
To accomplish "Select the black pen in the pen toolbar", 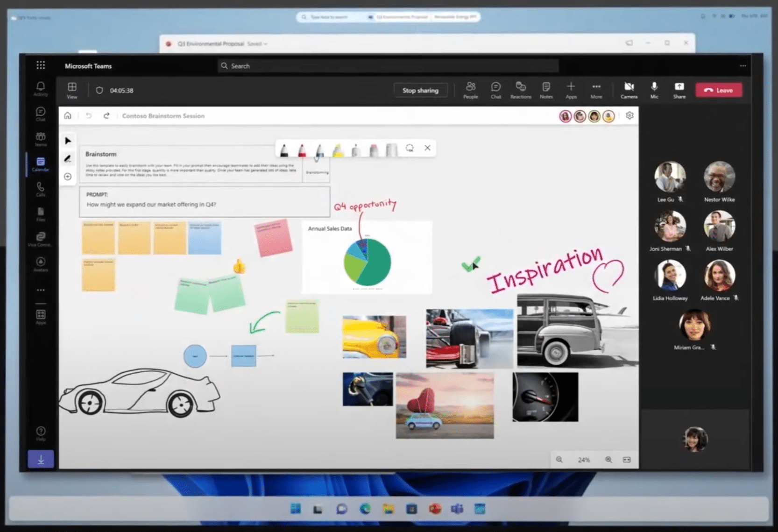I will [283, 150].
